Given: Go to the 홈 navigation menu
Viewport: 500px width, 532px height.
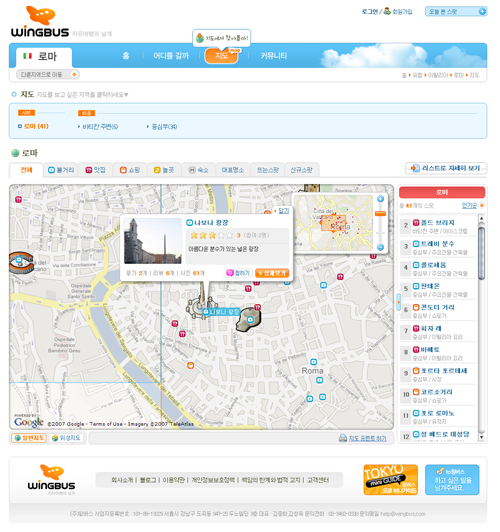Looking at the screenshot, I should [x=126, y=56].
